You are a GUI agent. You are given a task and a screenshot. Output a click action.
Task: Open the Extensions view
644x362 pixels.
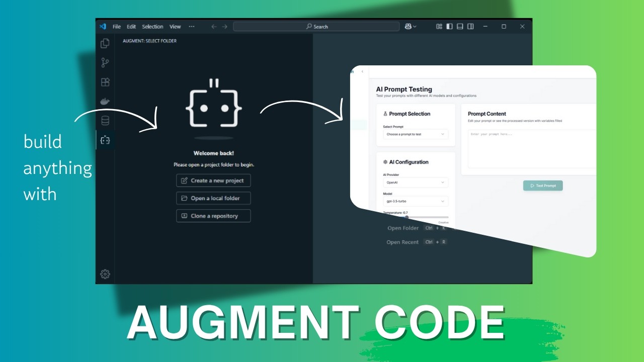[x=105, y=82]
